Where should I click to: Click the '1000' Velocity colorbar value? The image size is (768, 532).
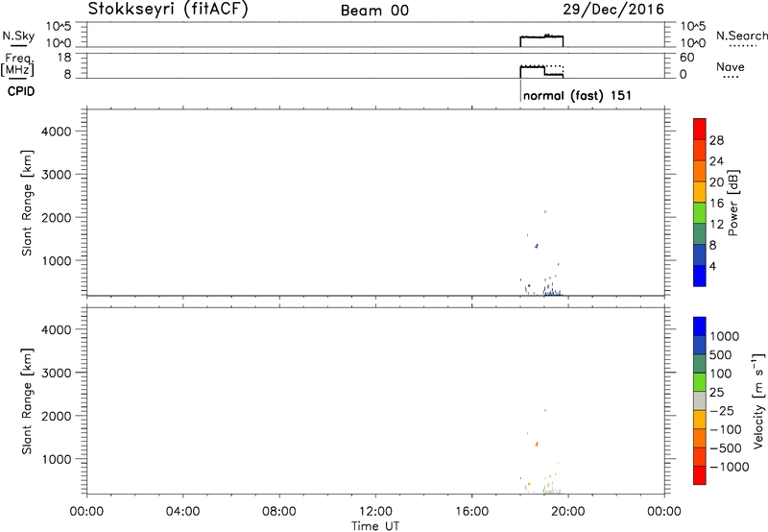pyautogui.click(x=725, y=336)
